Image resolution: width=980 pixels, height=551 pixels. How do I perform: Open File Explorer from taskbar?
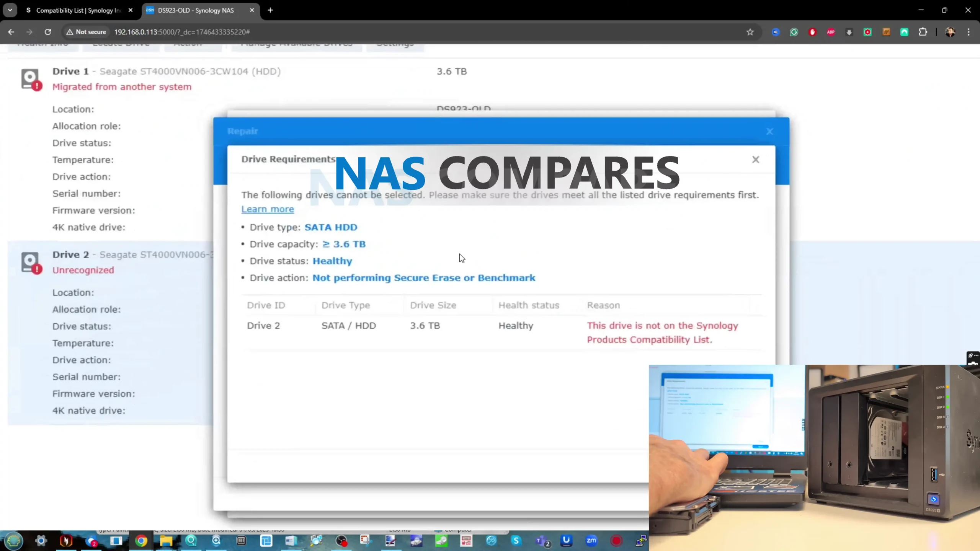coord(166,541)
